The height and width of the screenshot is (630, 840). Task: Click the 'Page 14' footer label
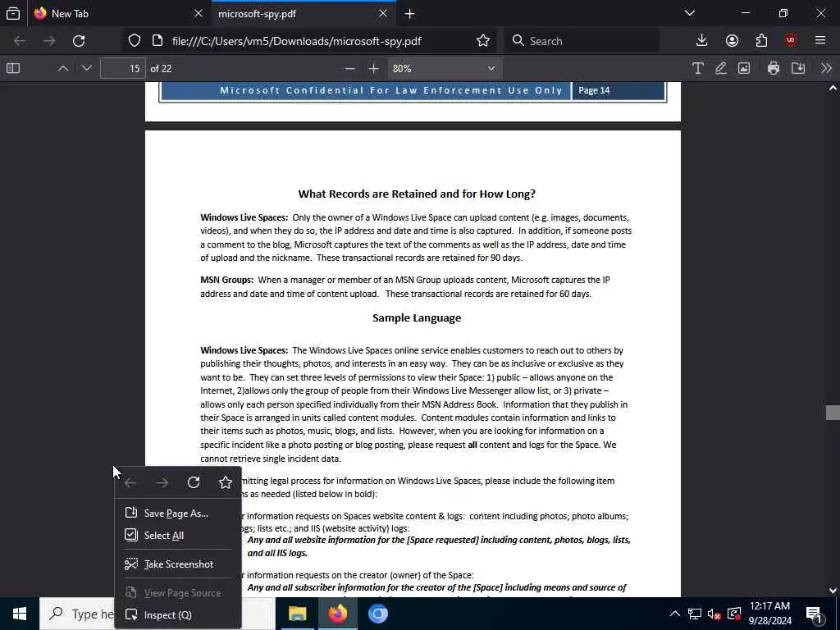click(x=594, y=90)
